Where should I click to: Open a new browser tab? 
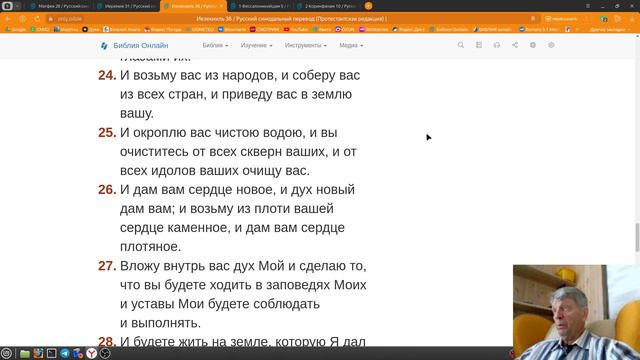tap(368, 6)
